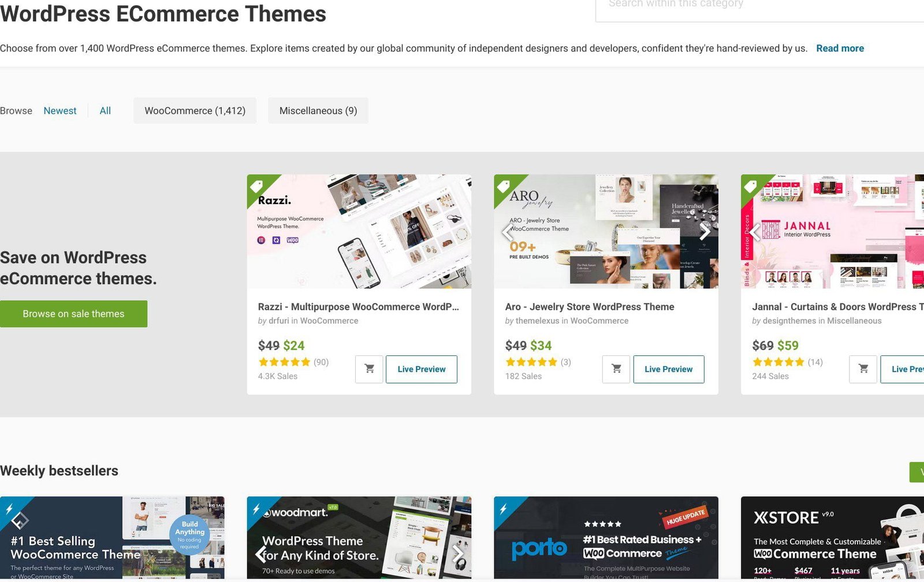Visit author themelexus profile

click(537, 321)
